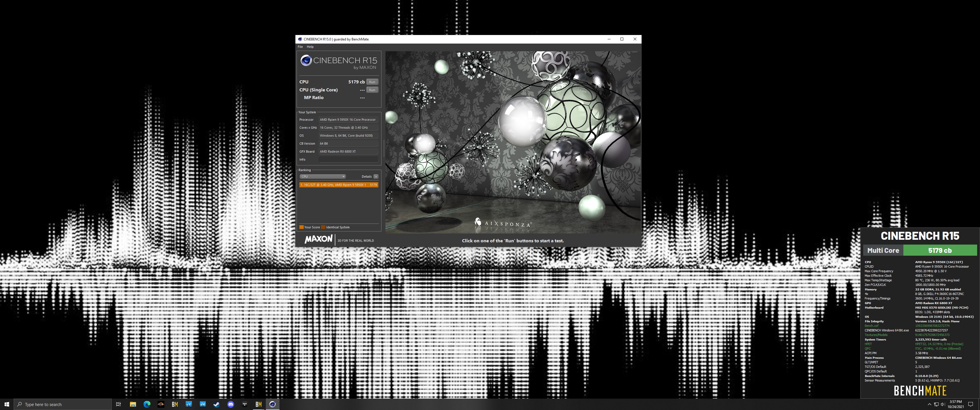This screenshot has height=410, width=980.
Task: Open the File menu in Cinebench
Action: (300, 47)
